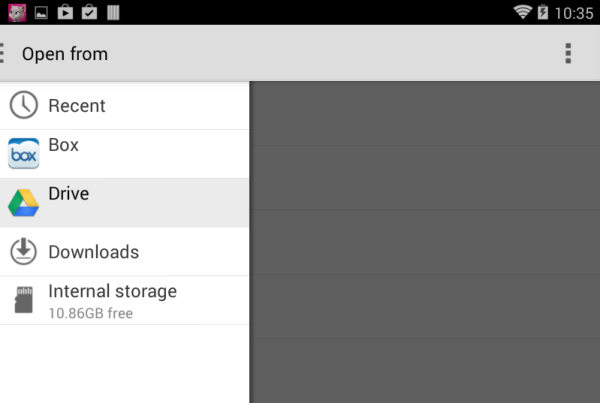Tap the barcode notification icon in status bar
The width and height of the screenshot is (600, 403).
coord(113,13)
